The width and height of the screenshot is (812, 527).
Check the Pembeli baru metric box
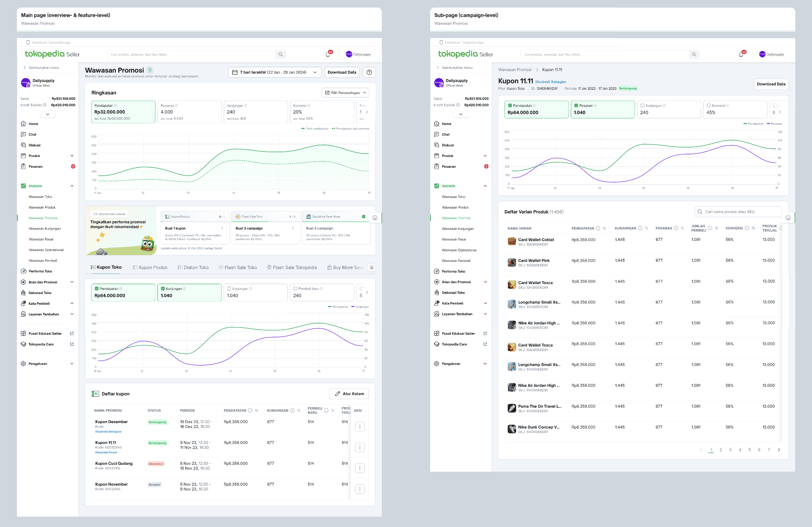295,288
